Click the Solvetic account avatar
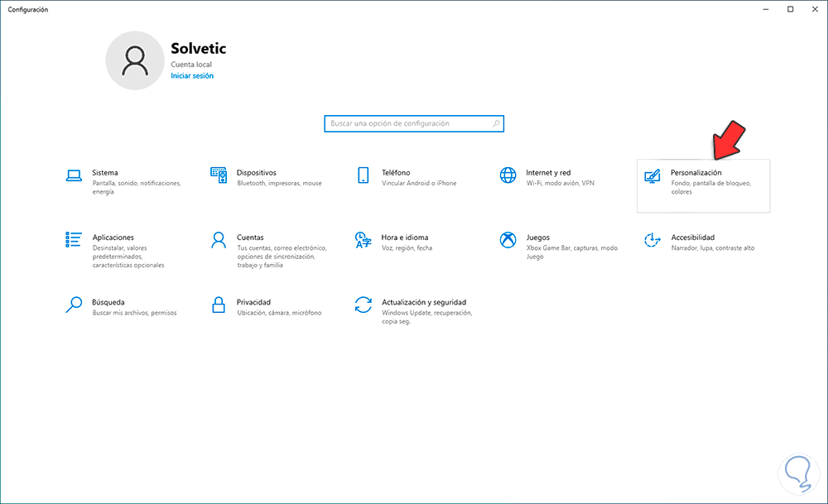 pyautogui.click(x=133, y=61)
